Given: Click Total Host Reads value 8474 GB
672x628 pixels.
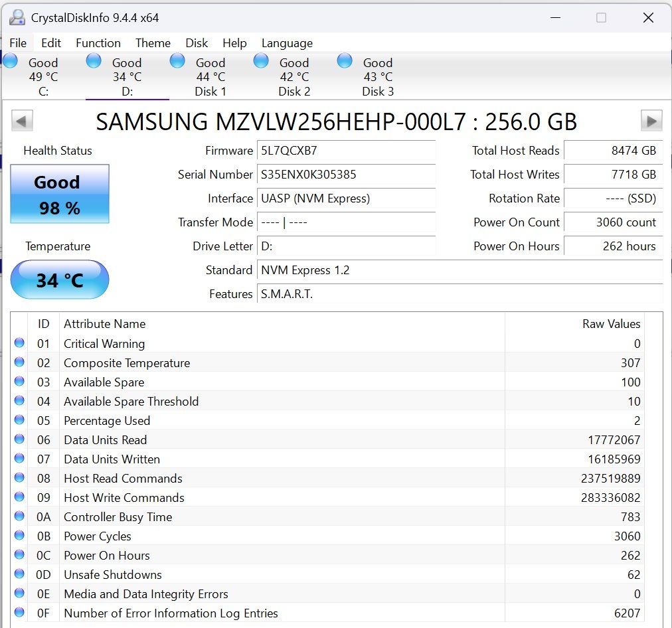Looking at the screenshot, I should pos(614,150).
